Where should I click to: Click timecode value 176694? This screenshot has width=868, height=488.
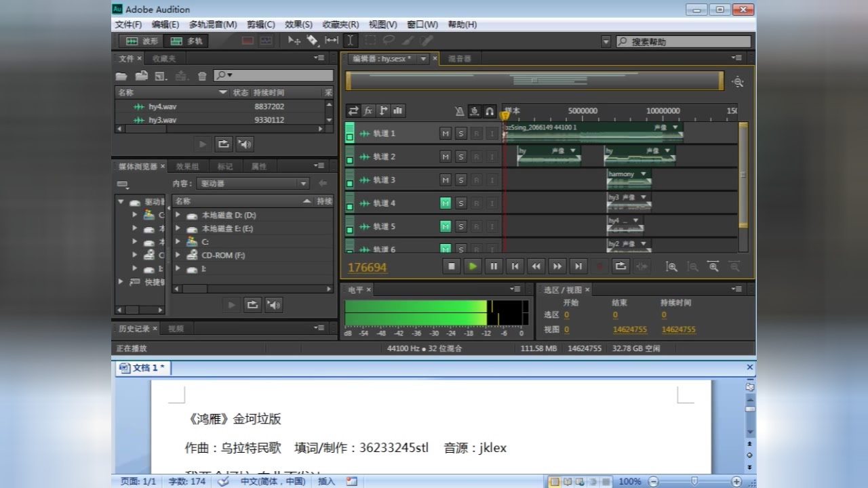click(367, 268)
